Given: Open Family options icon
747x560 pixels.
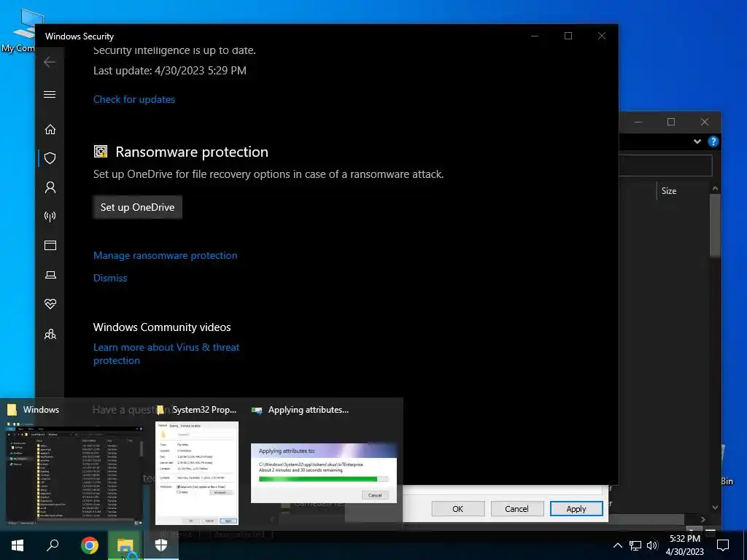Looking at the screenshot, I should [50, 334].
